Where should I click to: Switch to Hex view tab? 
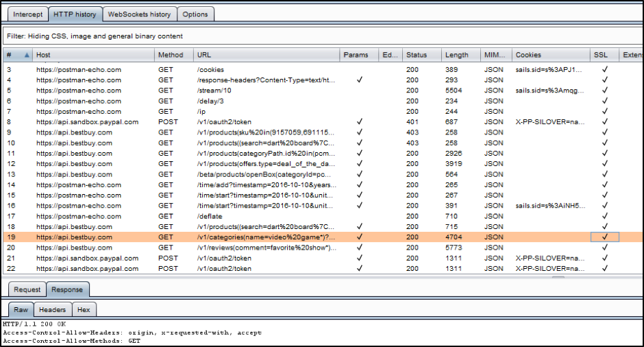point(84,310)
